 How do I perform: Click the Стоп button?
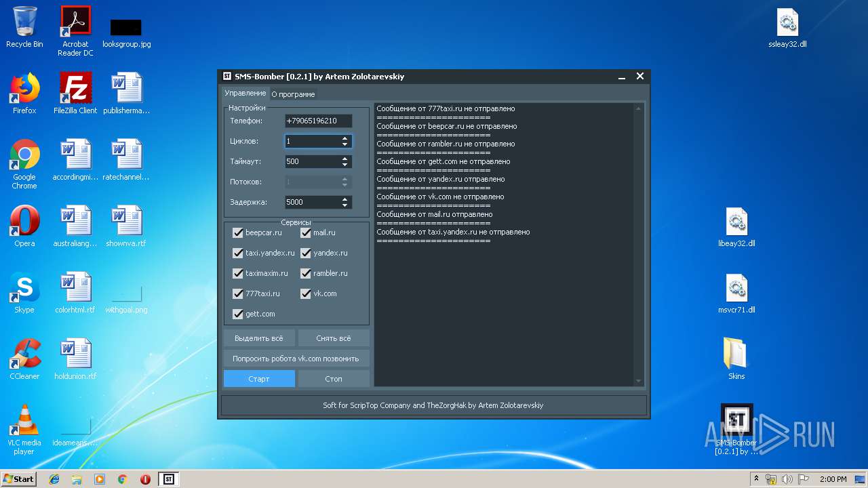pyautogui.click(x=334, y=379)
